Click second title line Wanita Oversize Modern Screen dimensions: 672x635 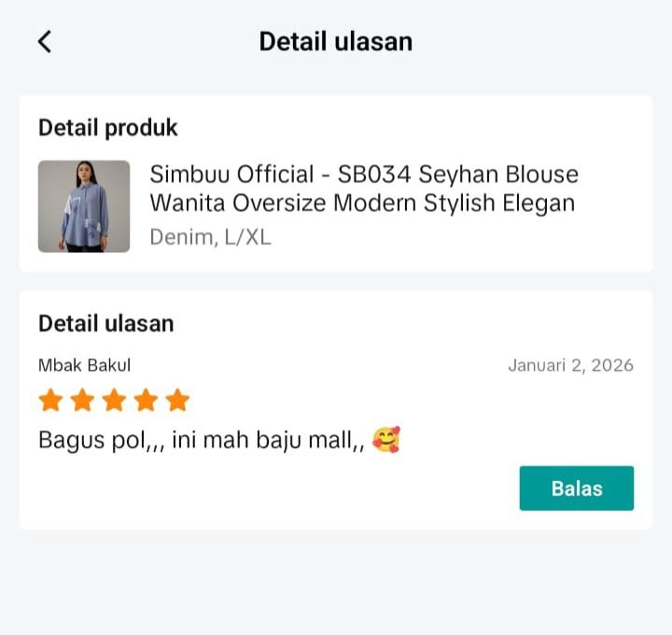(281, 203)
